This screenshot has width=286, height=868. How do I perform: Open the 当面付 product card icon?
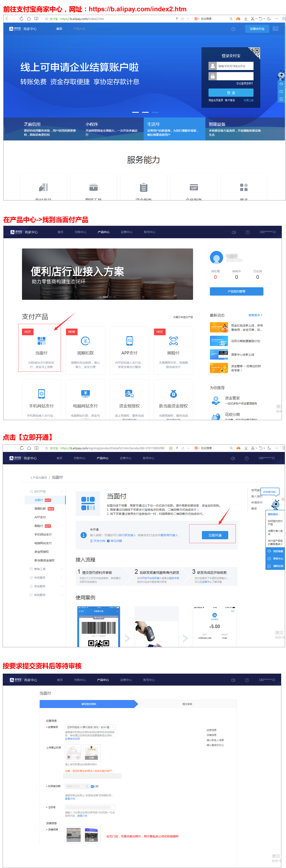pyautogui.click(x=42, y=341)
